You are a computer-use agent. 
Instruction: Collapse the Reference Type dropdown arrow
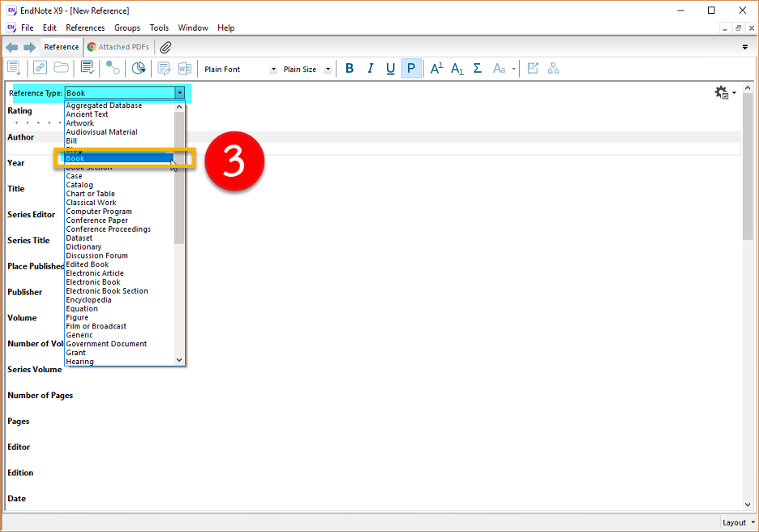[x=179, y=93]
